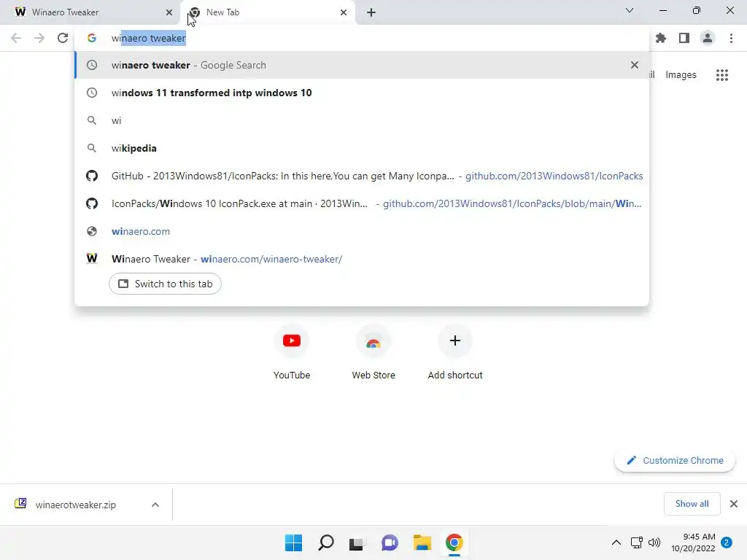Open the profile avatar menu
Viewport: 747px width, 560px height.
point(708,38)
